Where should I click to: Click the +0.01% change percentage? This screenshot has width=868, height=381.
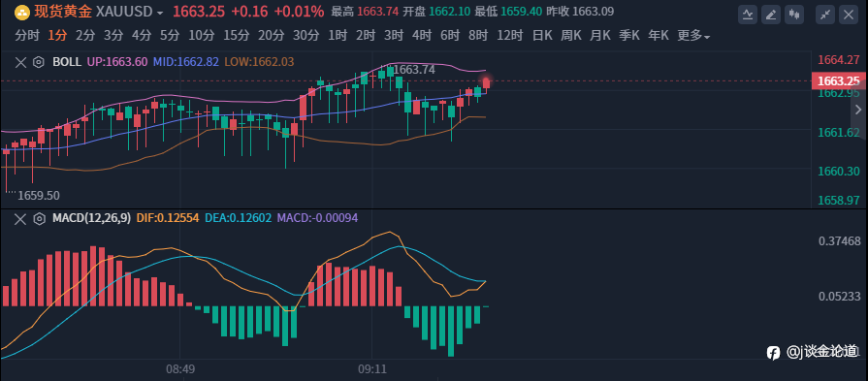pyautogui.click(x=299, y=12)
